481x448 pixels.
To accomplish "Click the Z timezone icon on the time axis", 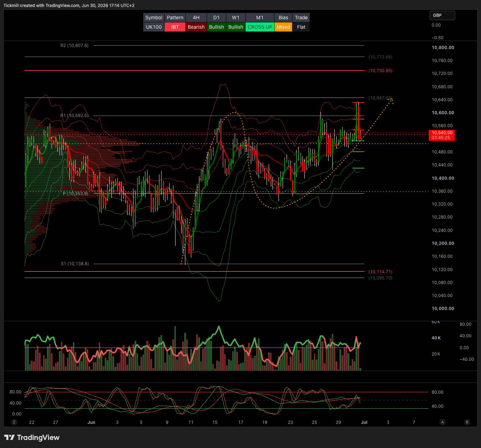I will point(14,422).
